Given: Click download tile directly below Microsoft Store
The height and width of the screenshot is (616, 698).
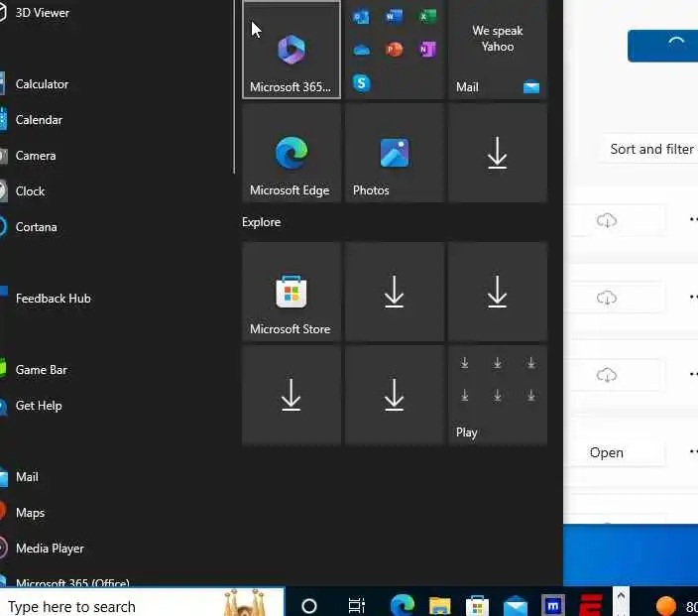Looking at the screenshot, I should pos(291,395).
